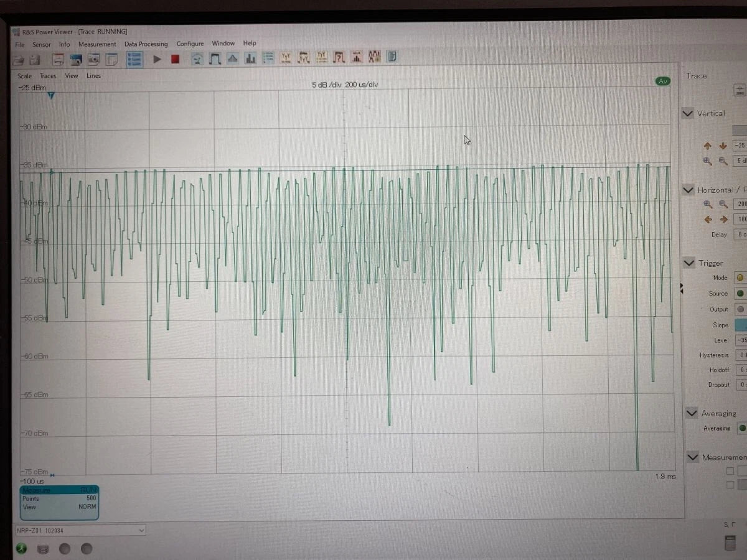Viewport: 747px width, 560px height.
Task: Open the View submenu above the graph
Action: tap(72, 76)
